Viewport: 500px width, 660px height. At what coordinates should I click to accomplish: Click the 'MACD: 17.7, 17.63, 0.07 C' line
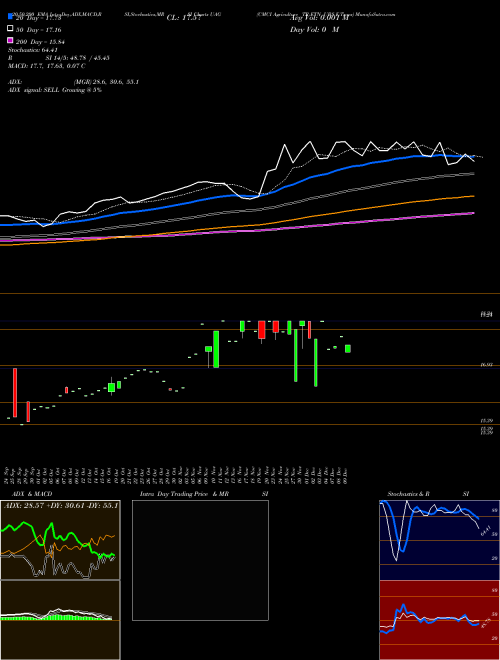tap(46, 66)
